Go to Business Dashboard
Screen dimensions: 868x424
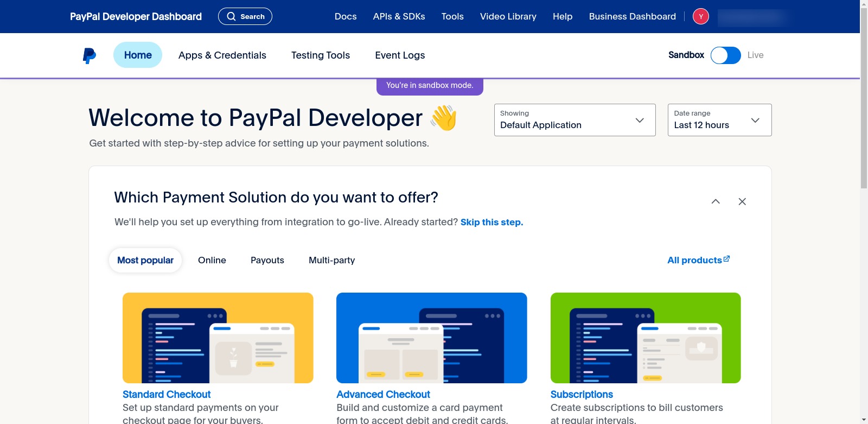633,16
